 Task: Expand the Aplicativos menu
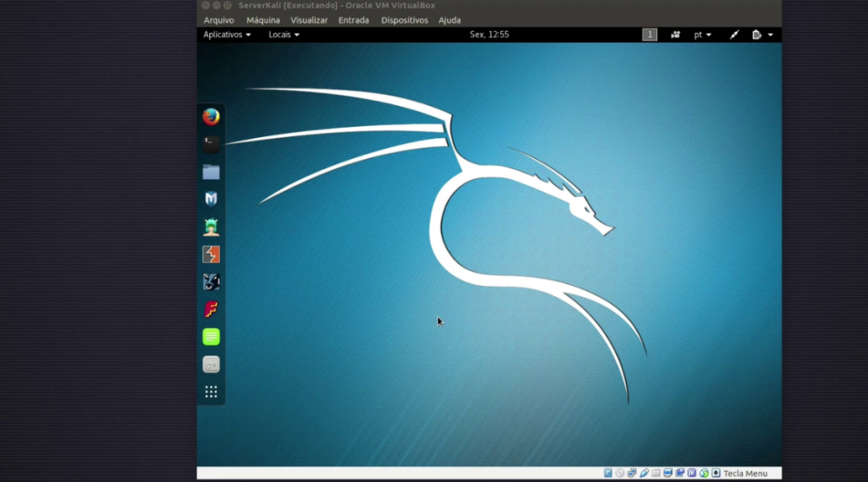227,35
